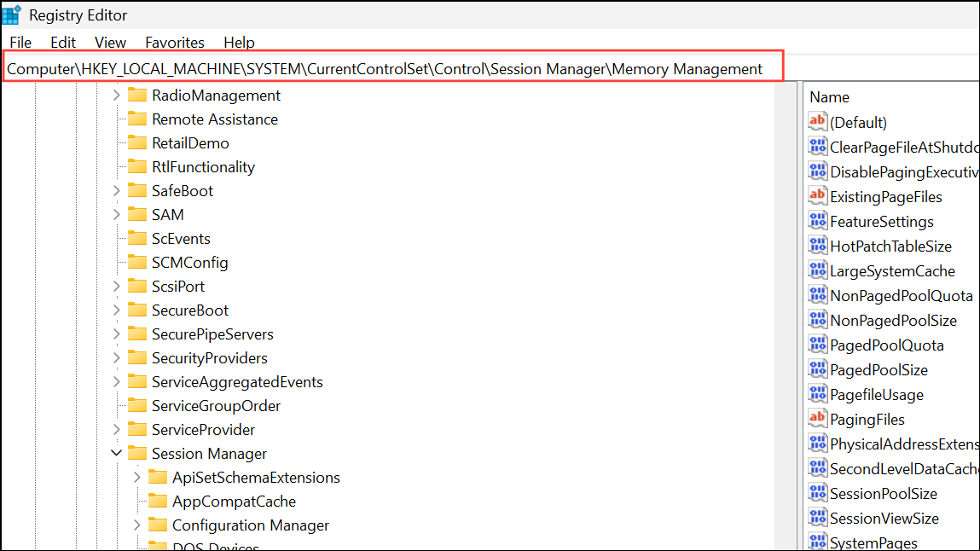Collapse the Session Manager tree node
The width and height of the screenshot is (980, 551).
tap(116, 453)
